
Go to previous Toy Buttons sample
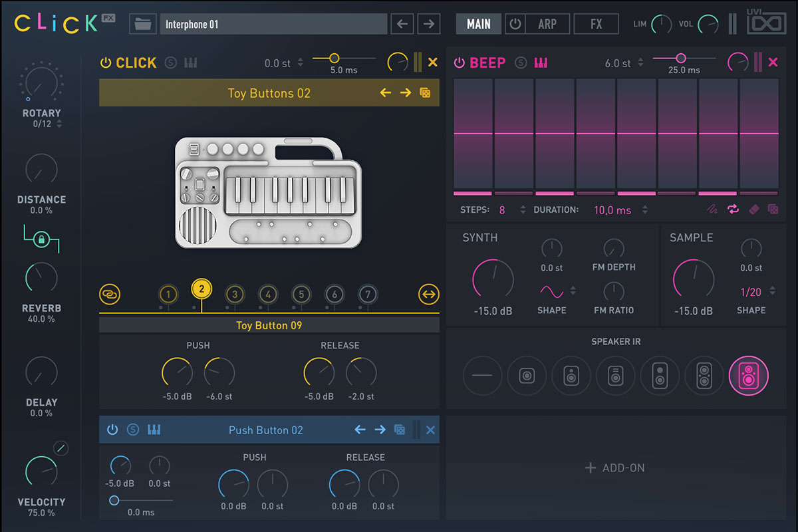coord(385,93)
